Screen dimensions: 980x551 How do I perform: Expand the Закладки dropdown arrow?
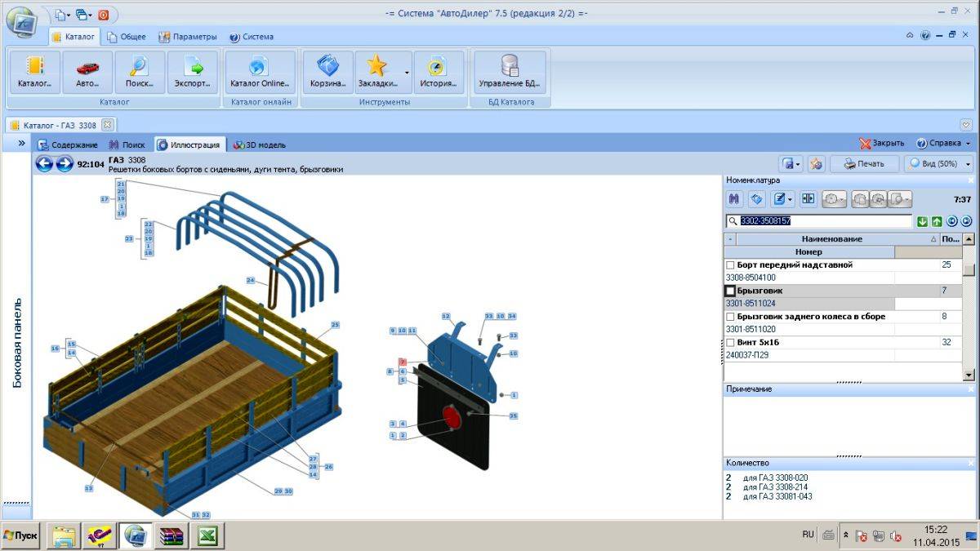point(407,73)
